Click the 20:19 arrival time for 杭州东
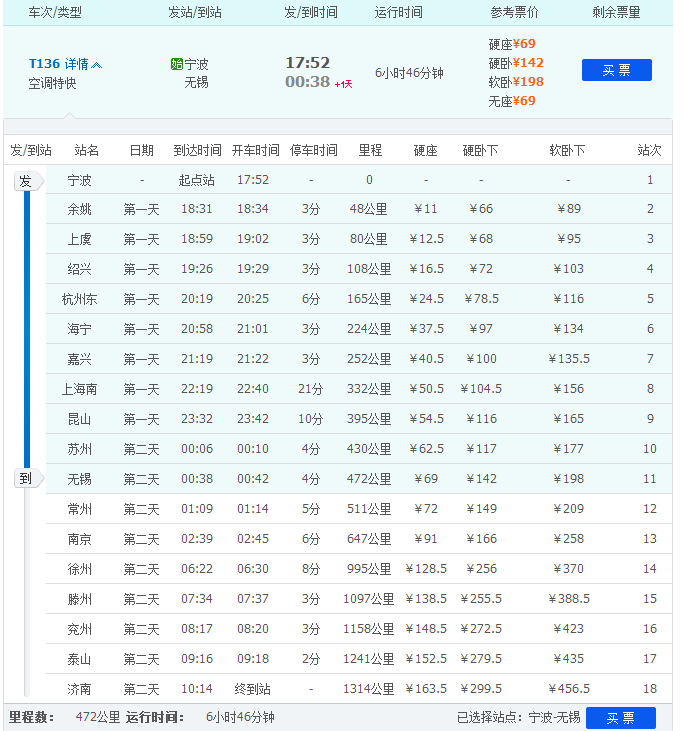Image resolution: width=683 pixels, height=731 pixels. coord(197,299)
